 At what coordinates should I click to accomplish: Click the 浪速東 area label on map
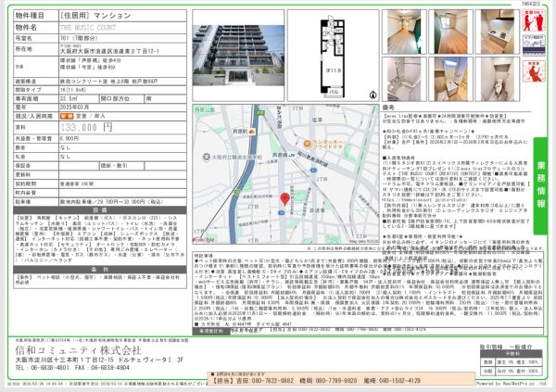pyautogui.click(x=317, y=210)
